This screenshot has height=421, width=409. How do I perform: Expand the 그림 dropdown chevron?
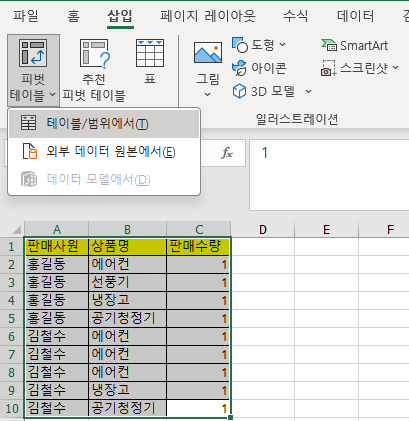[x=207, y=95]
